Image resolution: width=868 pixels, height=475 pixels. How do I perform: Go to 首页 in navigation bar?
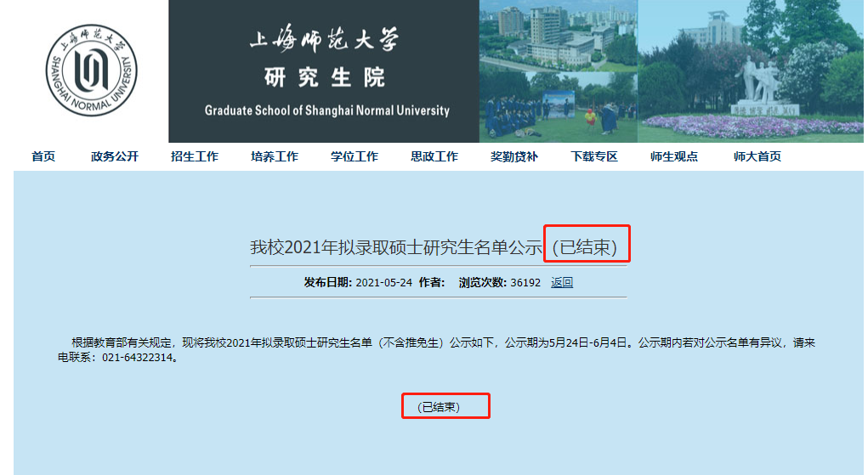43,156
